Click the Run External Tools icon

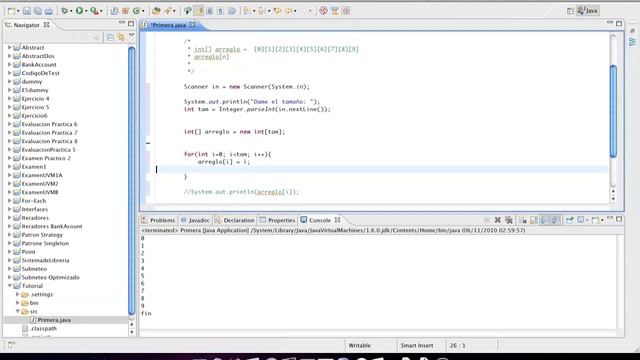[94, 11]
